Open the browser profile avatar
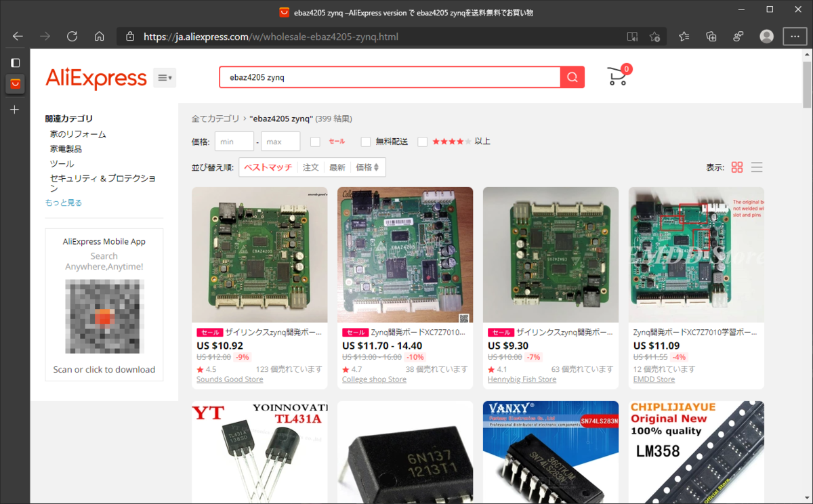Image resolution: width=813 pixels, height=504 pixels. (767, 37)
